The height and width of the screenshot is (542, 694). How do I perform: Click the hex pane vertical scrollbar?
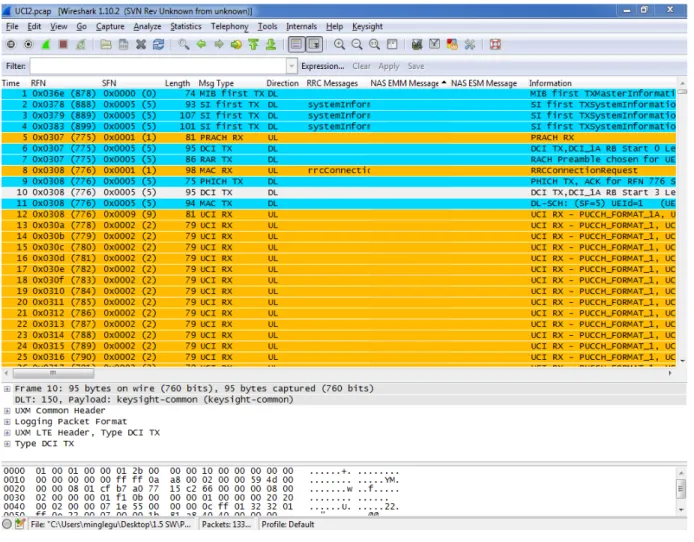click(682, 491)
